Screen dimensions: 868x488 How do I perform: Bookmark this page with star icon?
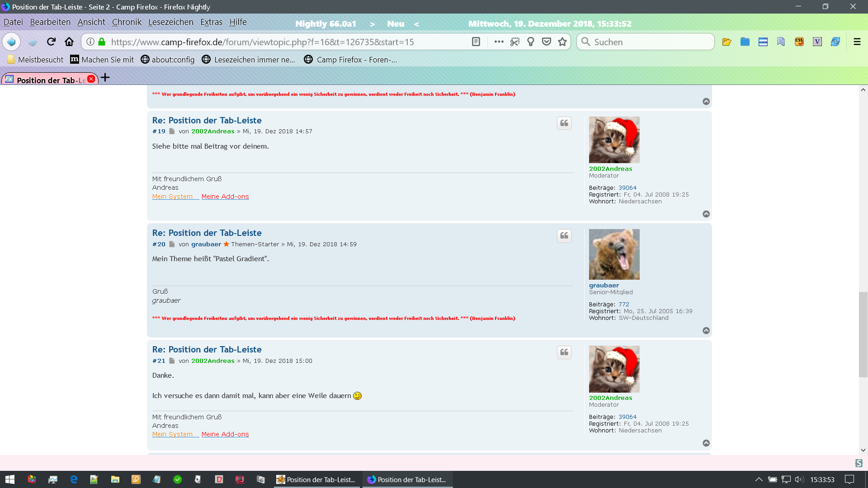pos(562,42)
